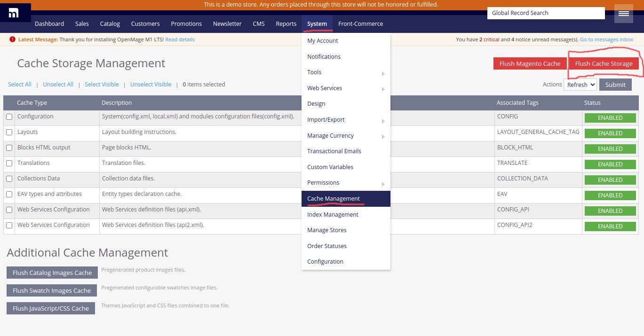Expand the Web Services submenu arrow
Screen dimensions: 644x336
(x=383, y=89)
